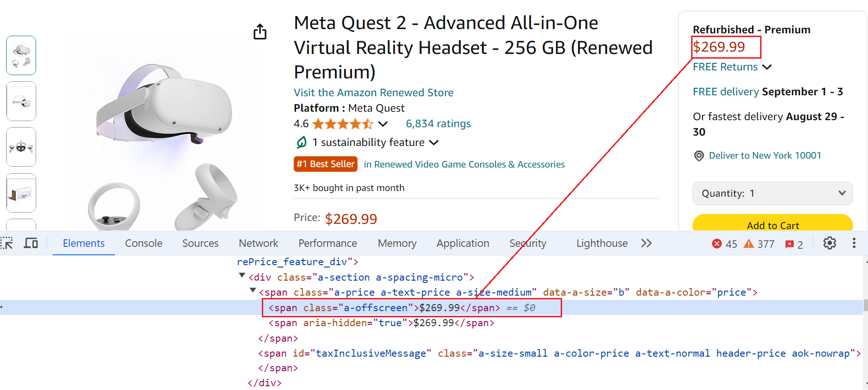Click the warning triangle count icon
868x390 pixels.
(749, 244)
